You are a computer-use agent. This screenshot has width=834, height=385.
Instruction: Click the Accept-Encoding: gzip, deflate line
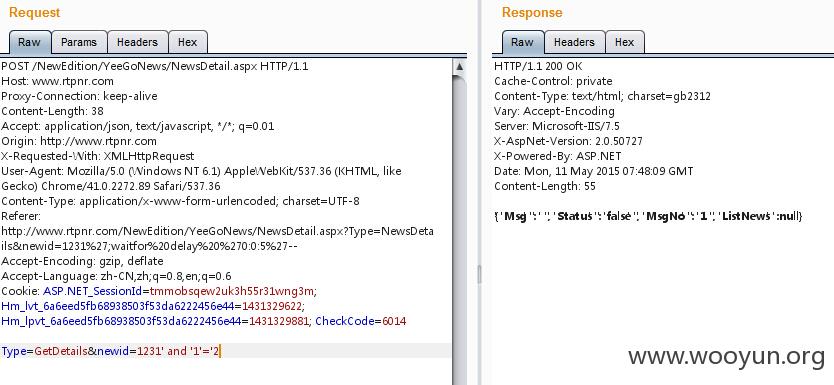coord(82,261)
